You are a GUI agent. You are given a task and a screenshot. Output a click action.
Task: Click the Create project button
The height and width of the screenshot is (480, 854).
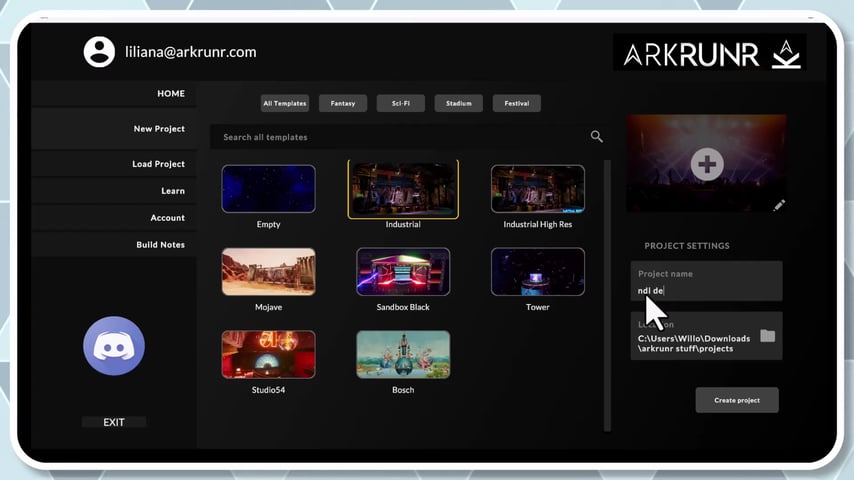(x=737, y=400)
